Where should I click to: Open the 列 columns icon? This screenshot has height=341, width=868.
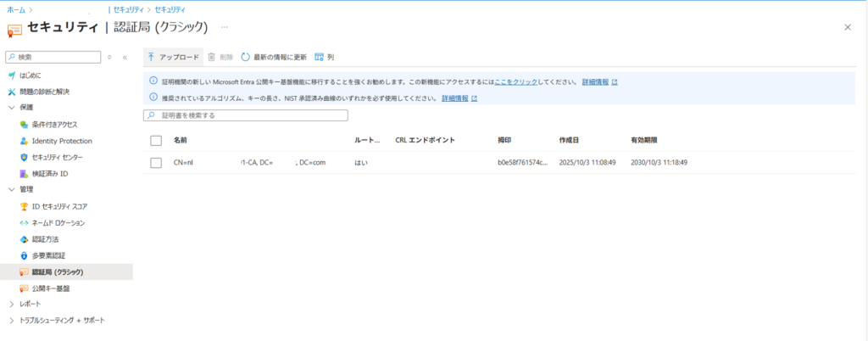coord(319,58)
